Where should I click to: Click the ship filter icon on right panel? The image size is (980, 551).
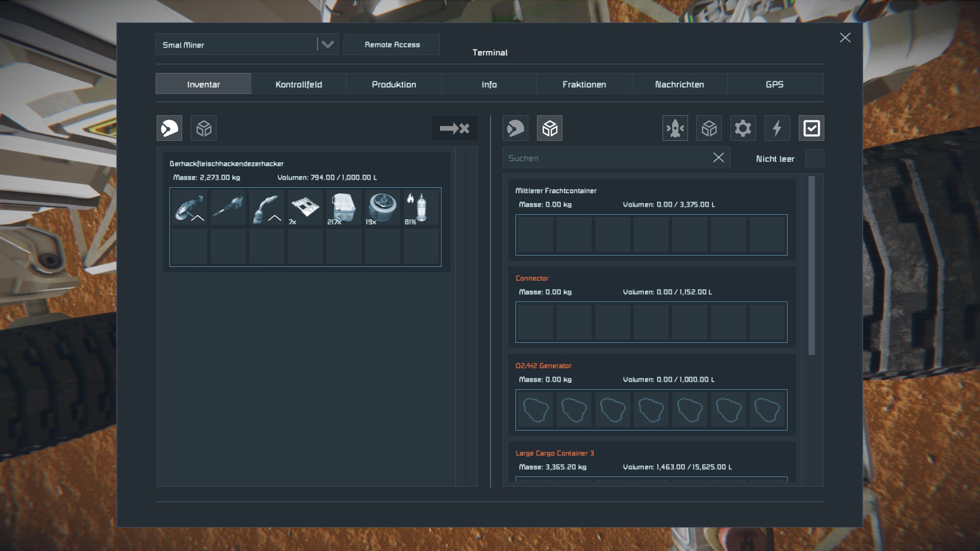pyautogui.click(x=675, y=128)
